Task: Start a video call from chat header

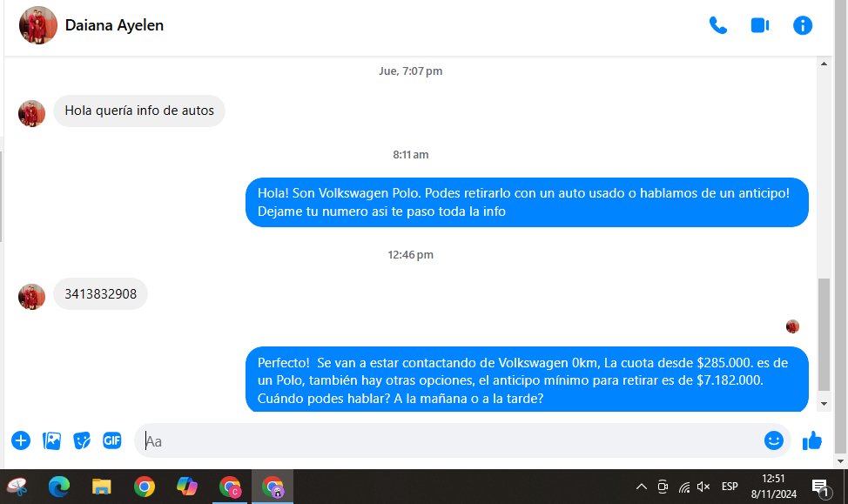Action: [759, 25]
